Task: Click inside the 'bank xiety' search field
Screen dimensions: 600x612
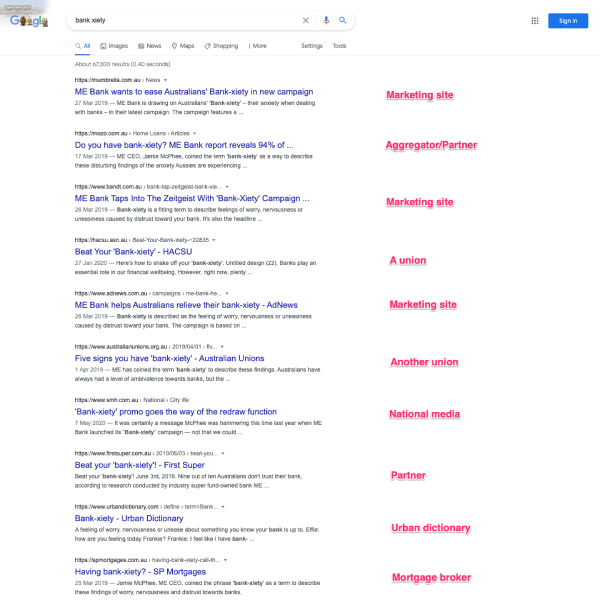Action: point(180,20)
